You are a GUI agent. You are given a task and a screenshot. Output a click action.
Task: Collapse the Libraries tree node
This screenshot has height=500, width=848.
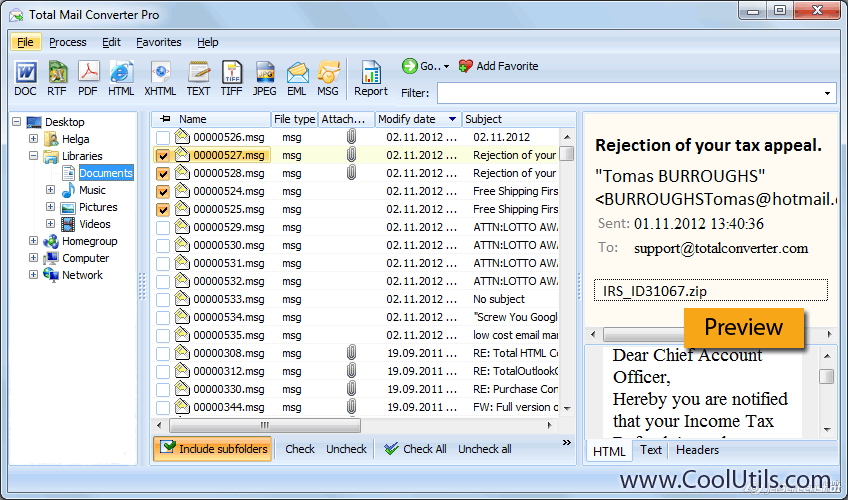[34, 156]
